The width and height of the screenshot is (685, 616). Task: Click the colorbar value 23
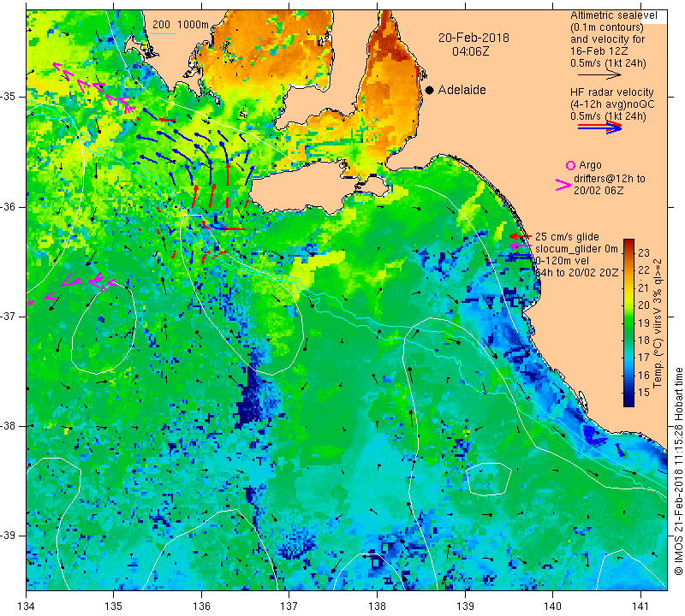(644, 252)
